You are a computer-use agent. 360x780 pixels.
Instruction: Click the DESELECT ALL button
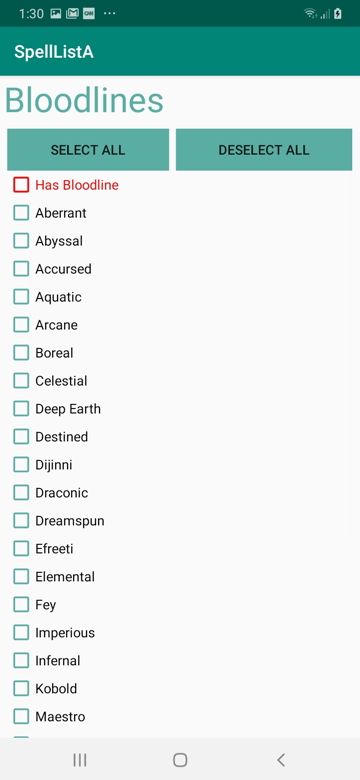pos(264,150)
